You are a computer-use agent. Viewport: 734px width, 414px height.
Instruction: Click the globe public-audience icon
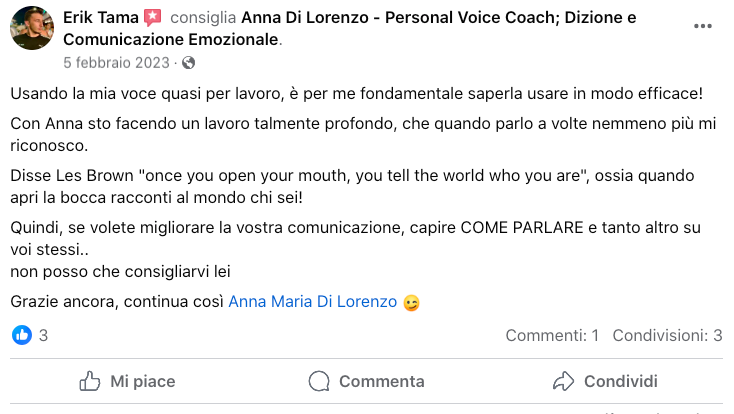point(189,63)
